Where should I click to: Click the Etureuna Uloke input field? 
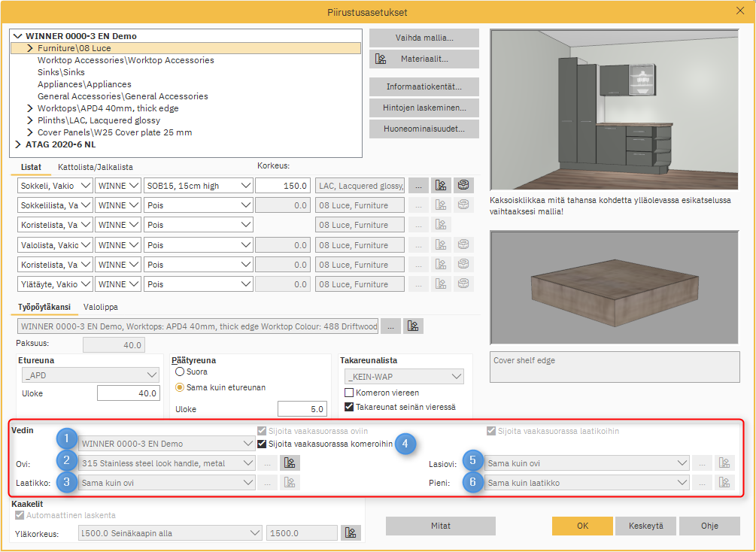128,393
